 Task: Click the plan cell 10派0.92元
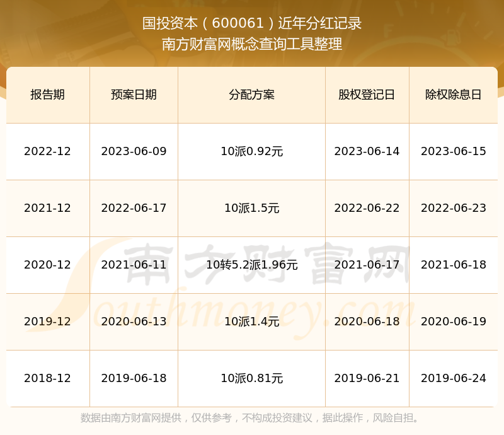251,151
